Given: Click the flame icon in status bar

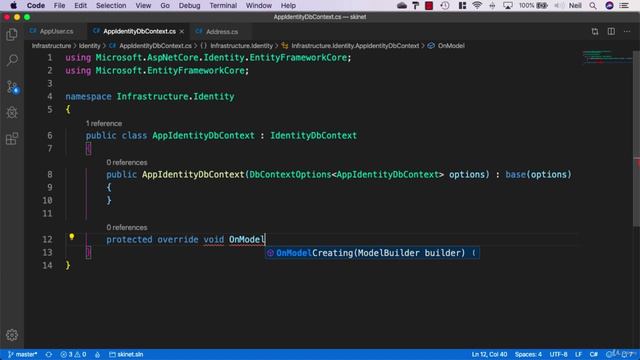Looking at the screenshot, I should point(97,354).
